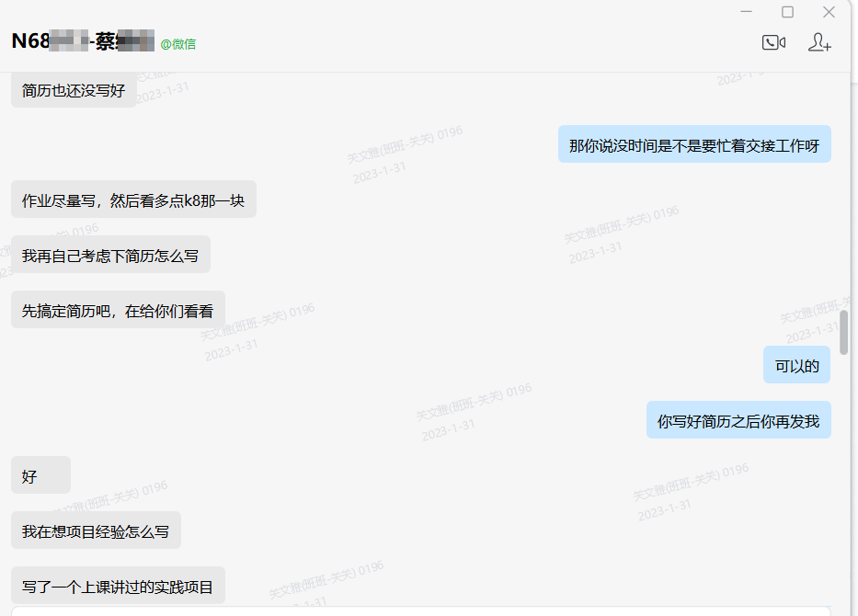Click the message input box at the bottom

(x=423, y=610)
